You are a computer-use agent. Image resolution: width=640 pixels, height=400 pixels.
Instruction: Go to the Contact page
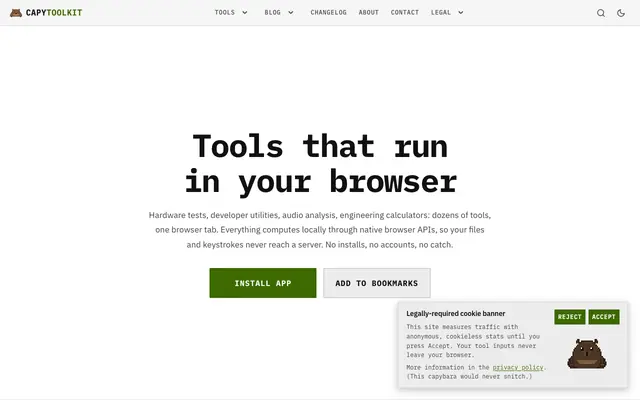(404, 13)
